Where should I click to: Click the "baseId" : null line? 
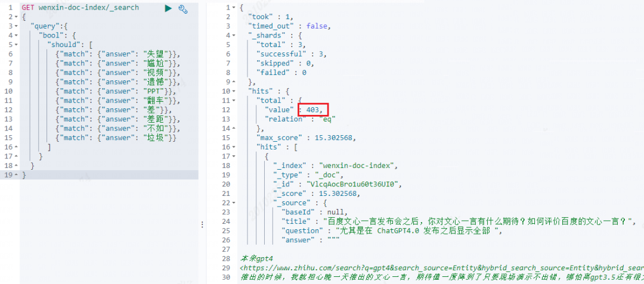click(314, 213)
